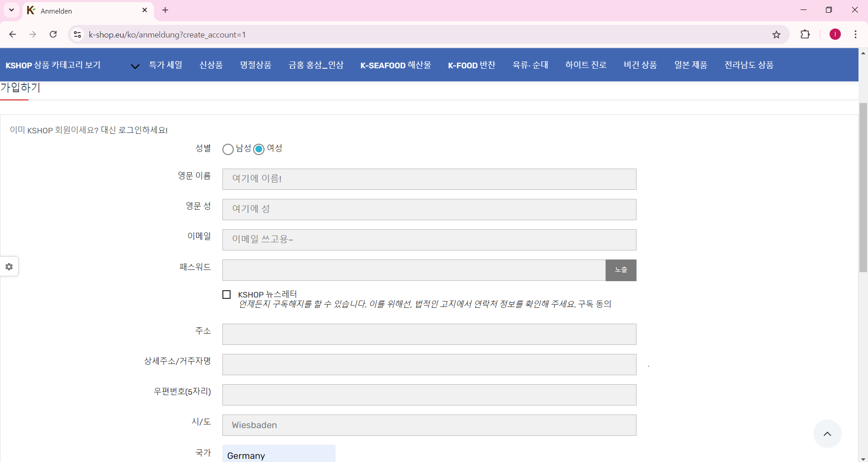Focus the 시/도 field with Wiesbaden placeholder
This screenshot has width=868, height=462.
tap(429, 425)
